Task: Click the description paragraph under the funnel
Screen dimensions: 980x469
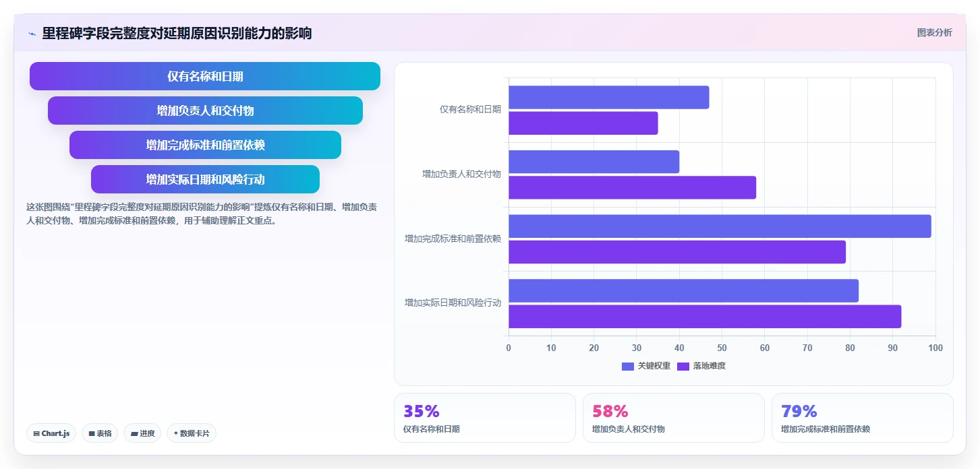Action: pos(202,214)
